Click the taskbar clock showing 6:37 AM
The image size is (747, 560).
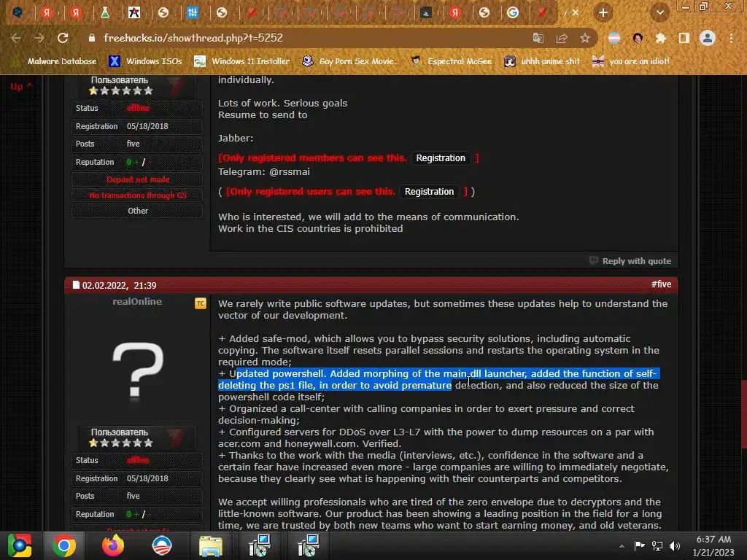(713, 545)
